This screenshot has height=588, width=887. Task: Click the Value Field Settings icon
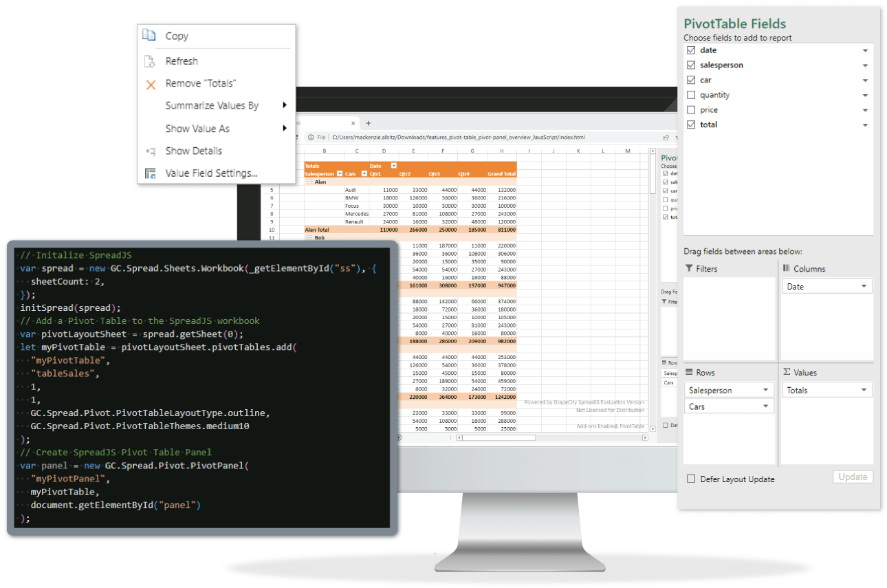point(150,173)
